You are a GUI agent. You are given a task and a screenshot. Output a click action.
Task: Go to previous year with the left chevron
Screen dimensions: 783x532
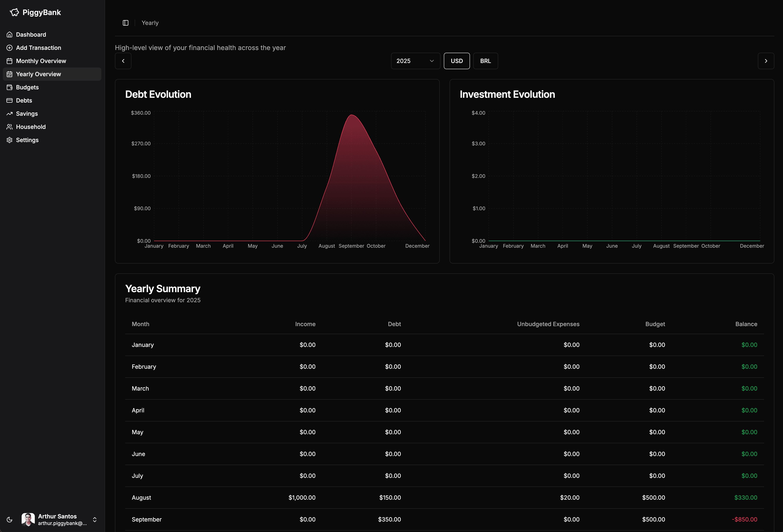click(x=123, y=61)
